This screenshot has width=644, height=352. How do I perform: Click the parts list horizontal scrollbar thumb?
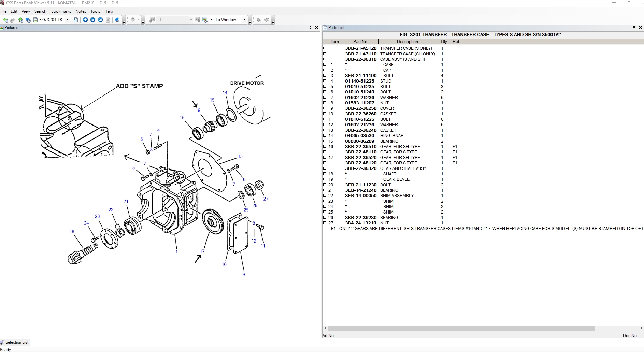(x=461, y=328)
